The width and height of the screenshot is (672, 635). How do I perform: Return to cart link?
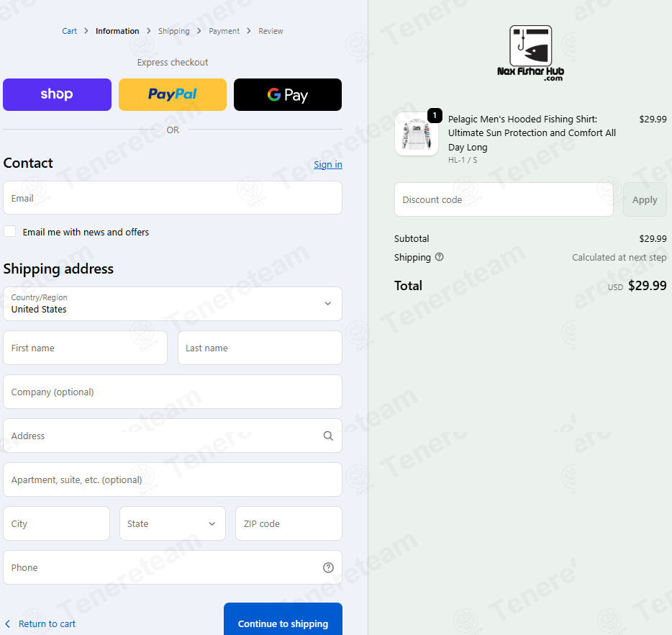click(x=47, y=624)
